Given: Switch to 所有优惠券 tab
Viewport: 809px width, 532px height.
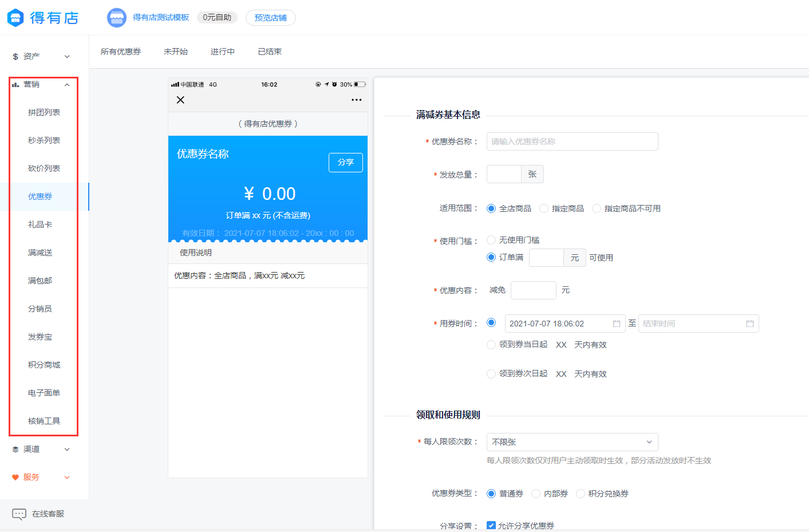Looking at the screenshot, I should [121, 52].
